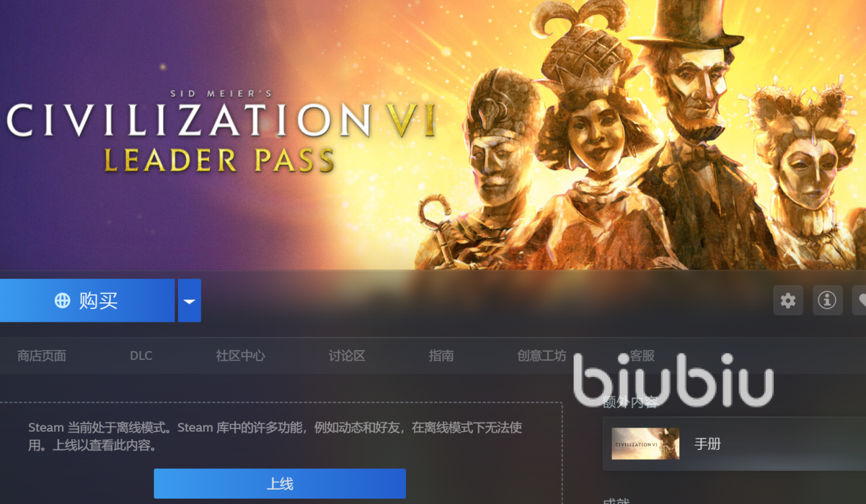Open the 客服 support tab

tap(642, 356)
